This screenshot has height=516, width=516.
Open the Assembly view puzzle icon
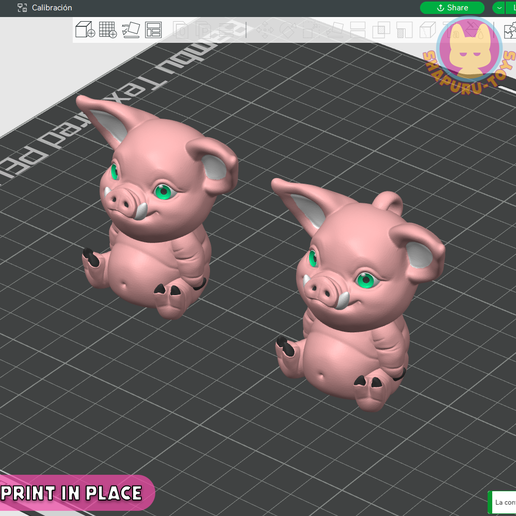click(510, 31)
